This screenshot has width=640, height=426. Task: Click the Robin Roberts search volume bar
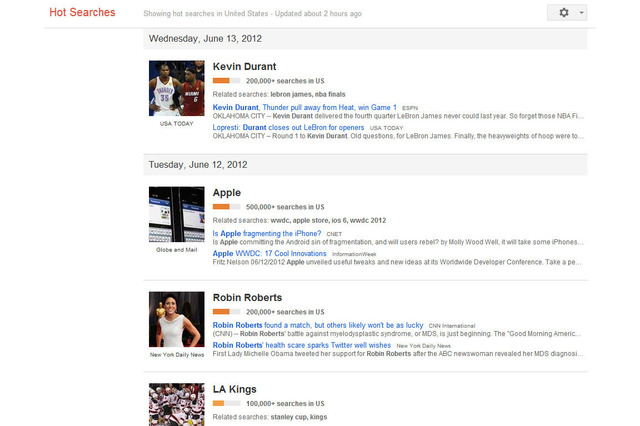click(x=227, y=312)
